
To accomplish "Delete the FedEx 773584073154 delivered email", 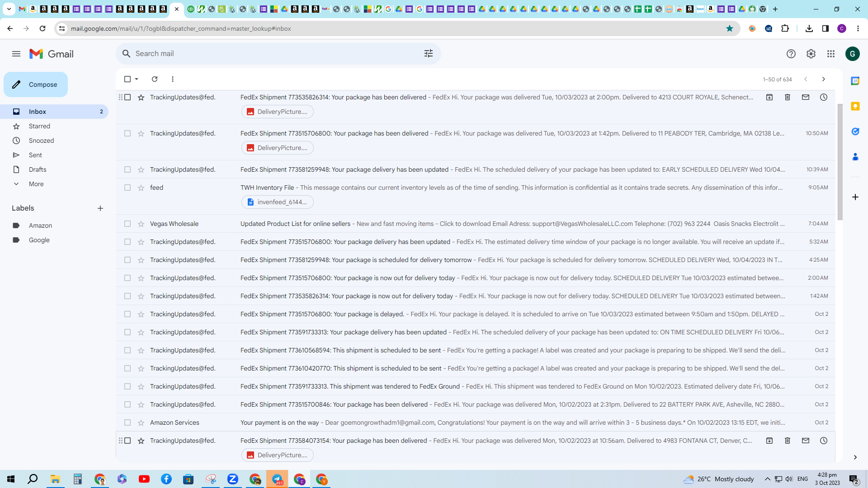I will 788,441.
